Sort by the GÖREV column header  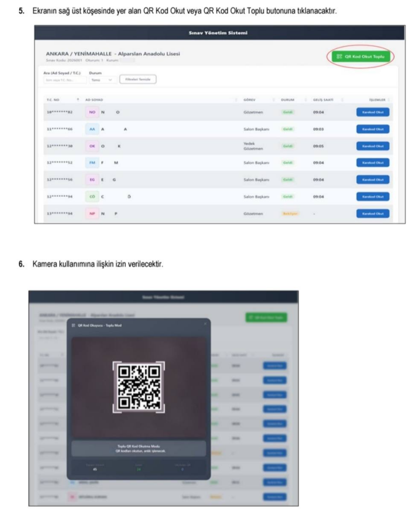249,100
